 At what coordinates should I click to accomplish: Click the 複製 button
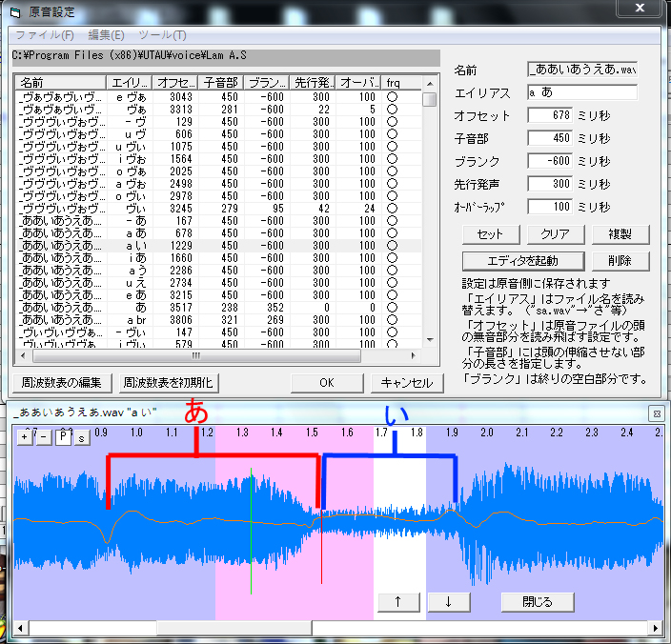pos(620,234)
